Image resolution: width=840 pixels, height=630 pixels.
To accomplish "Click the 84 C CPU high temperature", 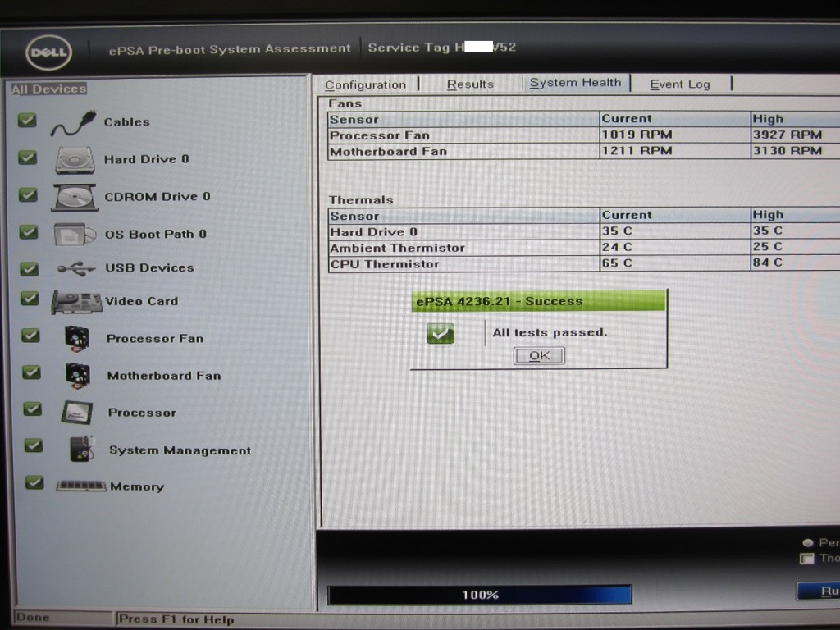I will click(768, 262).
